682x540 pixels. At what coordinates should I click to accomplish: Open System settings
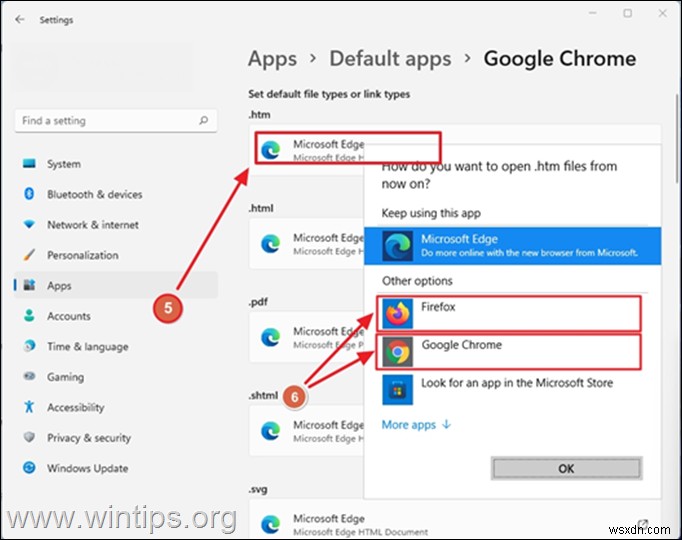pyautogui.click(x=116, y=164)
